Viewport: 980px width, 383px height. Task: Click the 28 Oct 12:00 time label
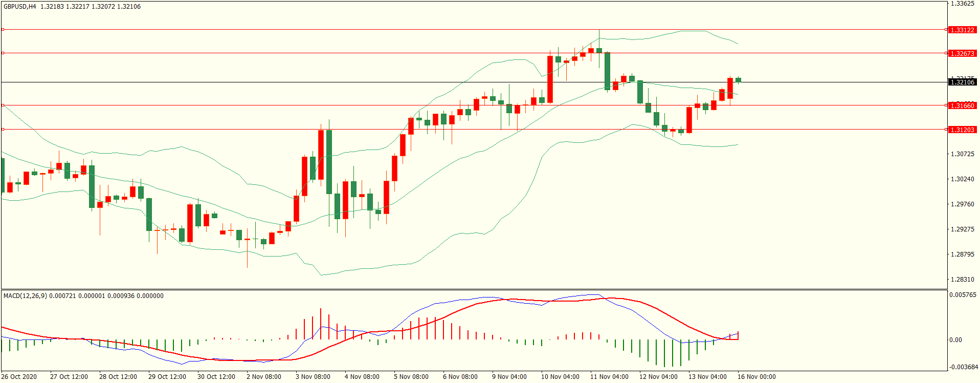point(118,377)
